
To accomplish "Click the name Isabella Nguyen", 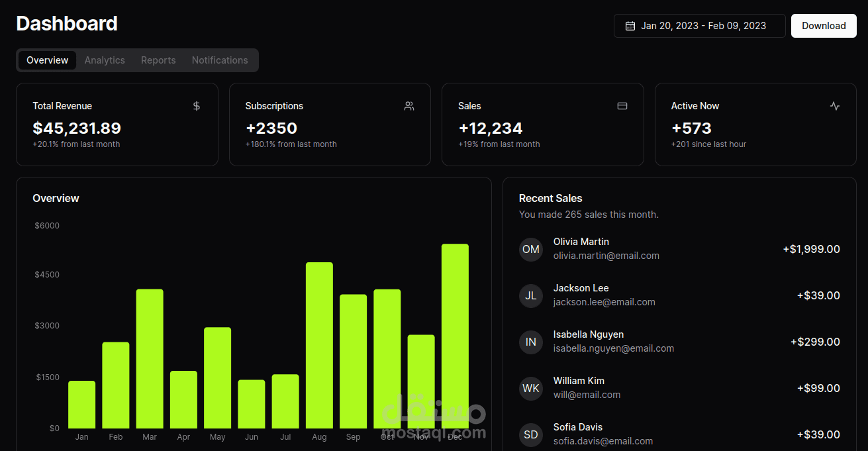I will (589, 334).
